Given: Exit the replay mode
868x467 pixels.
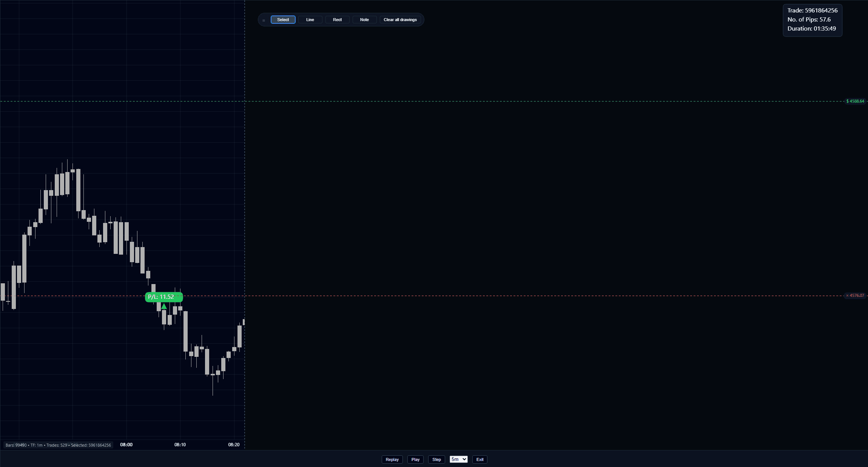Looking at the screenshot, I should tap(479, 459).
